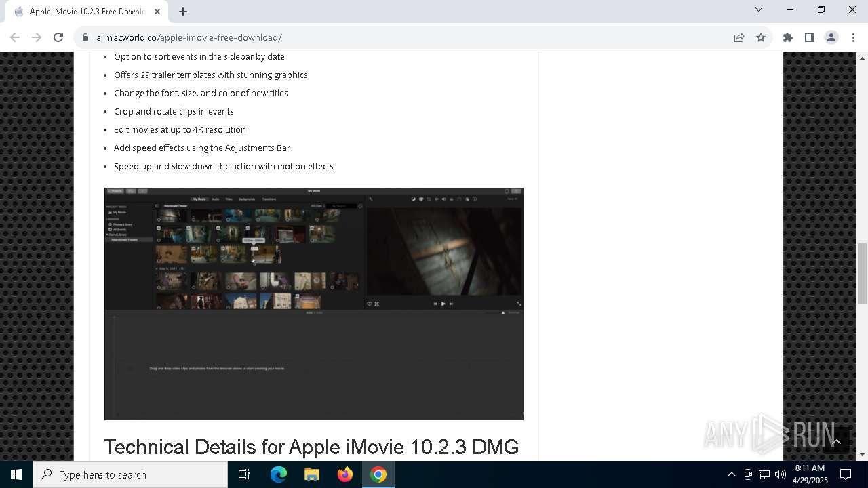
Task: Launch Firefox from taskbar
Action: (x=345, y=474)
